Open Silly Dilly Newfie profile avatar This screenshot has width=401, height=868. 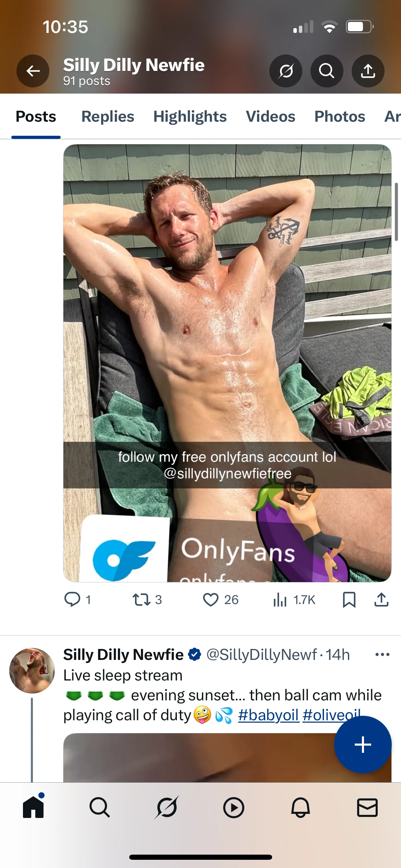pyautogui.click(x=32, y=671)
